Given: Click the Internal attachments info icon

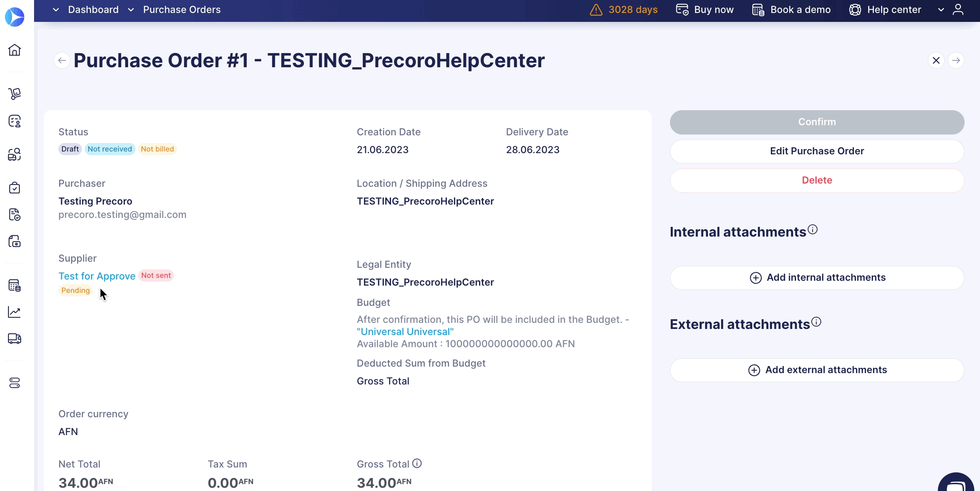Looking at the screenshot, I should (813, 230).
